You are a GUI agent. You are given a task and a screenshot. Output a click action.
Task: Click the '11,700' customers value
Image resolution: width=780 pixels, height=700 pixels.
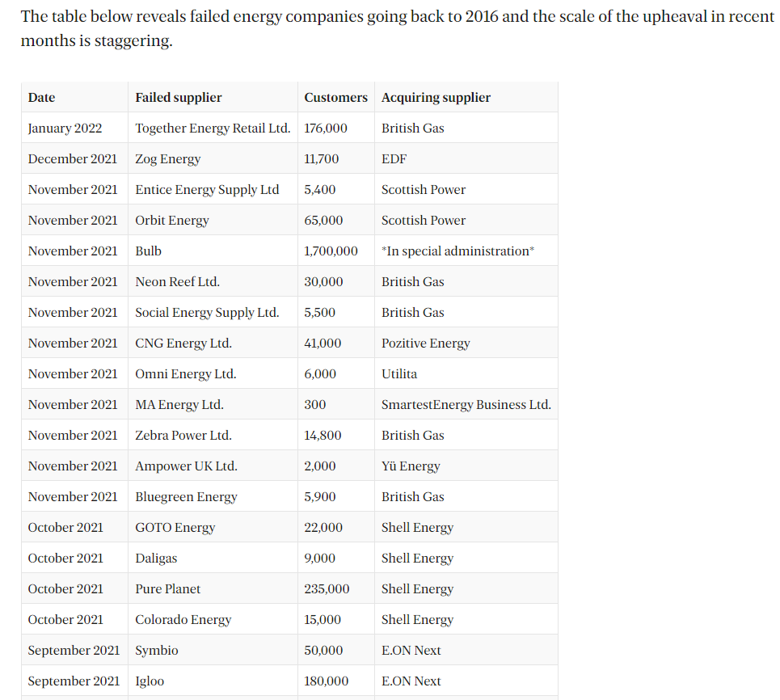point(322,159)
